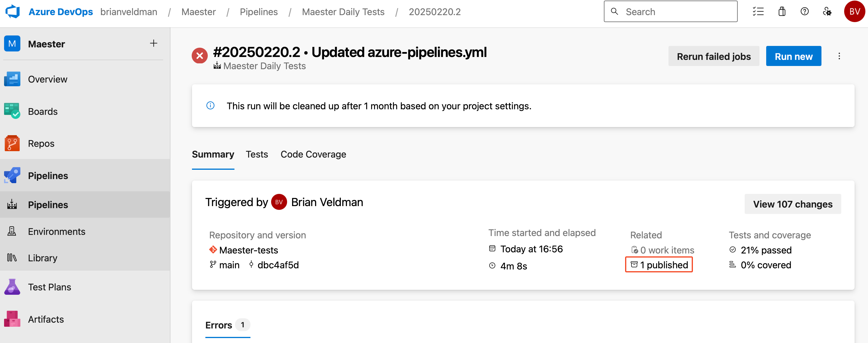Open the Marketplace shopping bag icon

(782, 11)
